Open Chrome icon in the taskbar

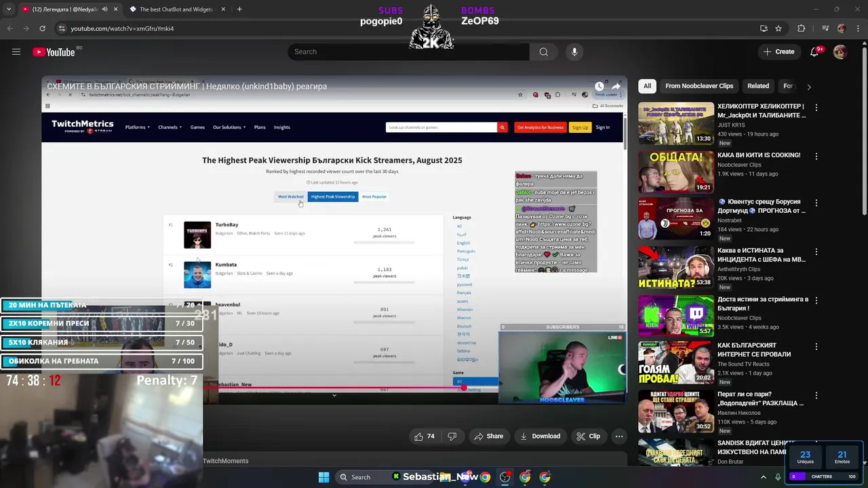pyautogui.click(x=485, y=477)
